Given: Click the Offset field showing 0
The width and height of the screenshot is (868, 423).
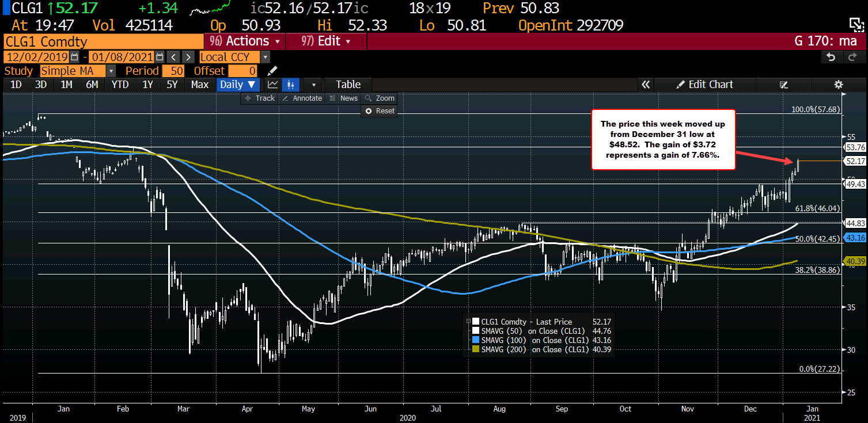Looking at the screenshot, I should click(x=242, y=71).
